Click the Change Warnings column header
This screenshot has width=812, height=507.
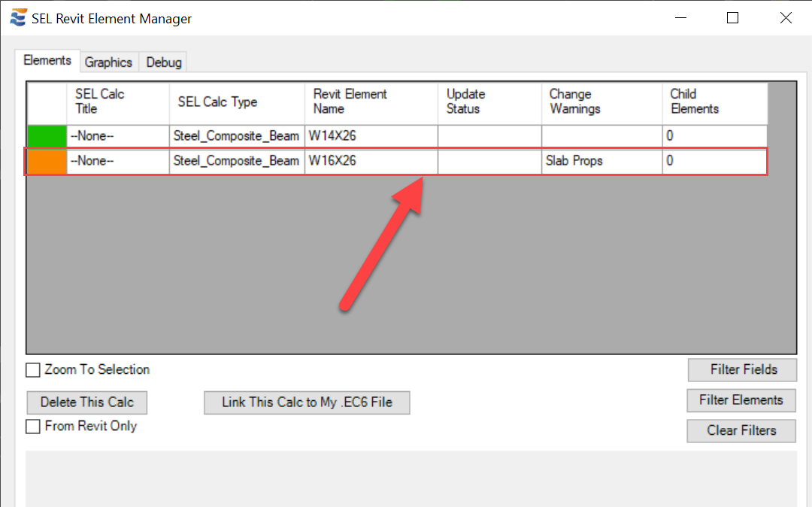click(601, 102)
